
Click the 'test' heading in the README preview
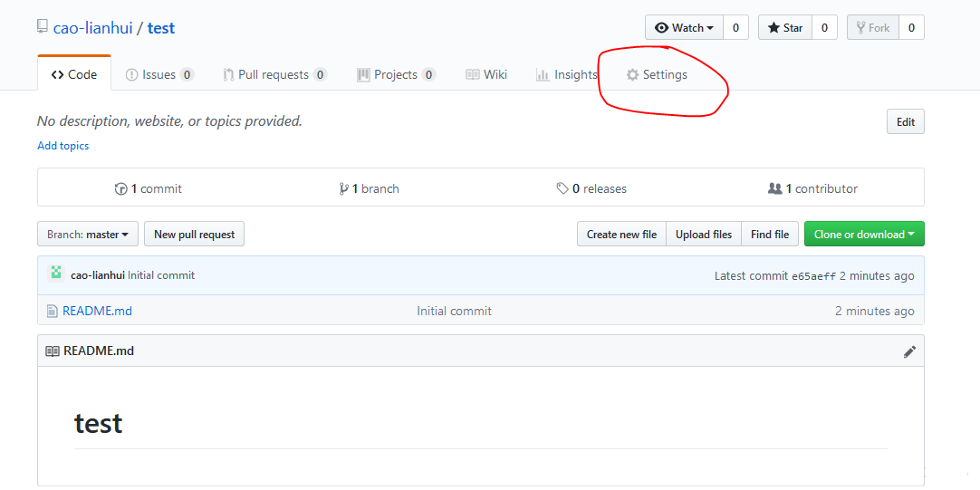(98, 423)
